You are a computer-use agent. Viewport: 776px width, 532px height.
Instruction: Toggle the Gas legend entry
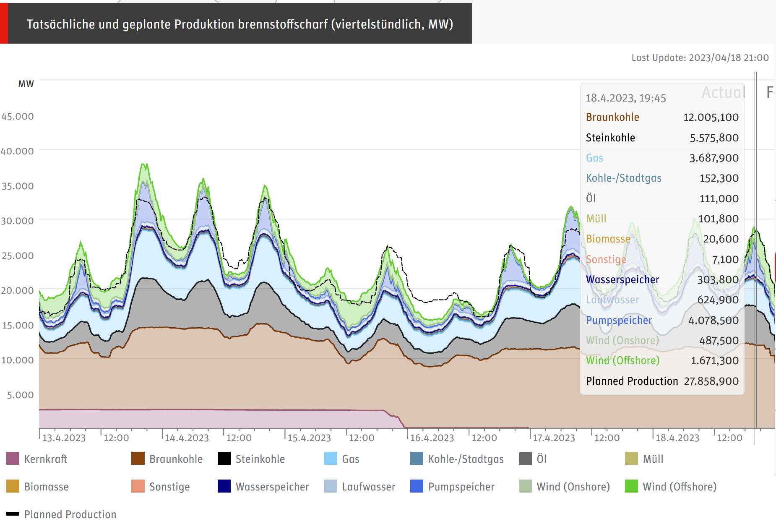click(342, 459)
